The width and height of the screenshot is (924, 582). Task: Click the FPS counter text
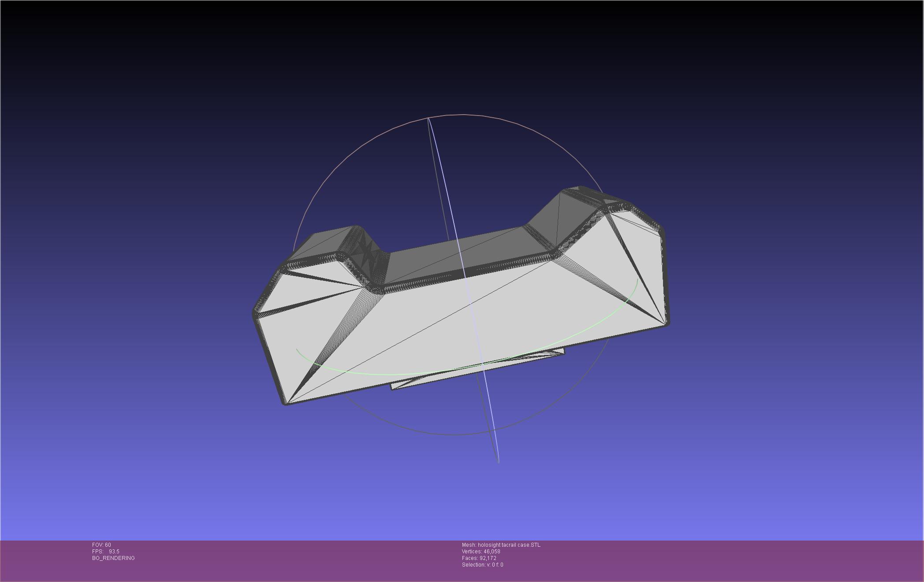105,552
